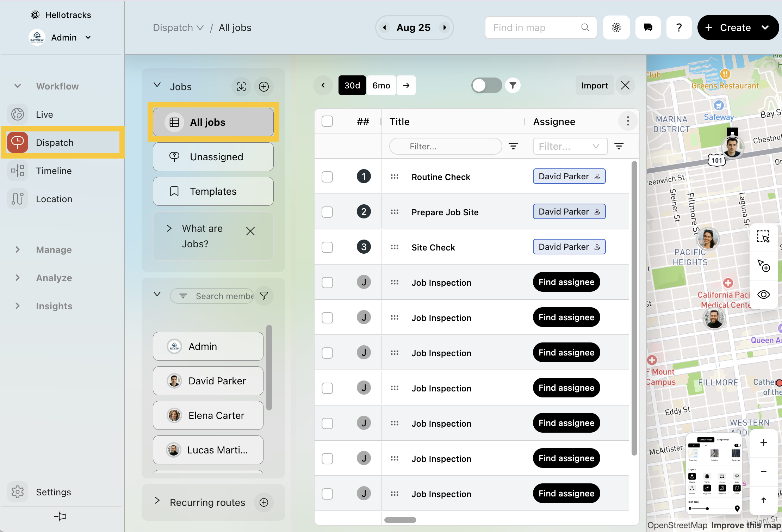The width and height of the screenshot is (782, 532).
Task: Click the add job plus icon
Action: pyautogui.click(x=264, y=87)
